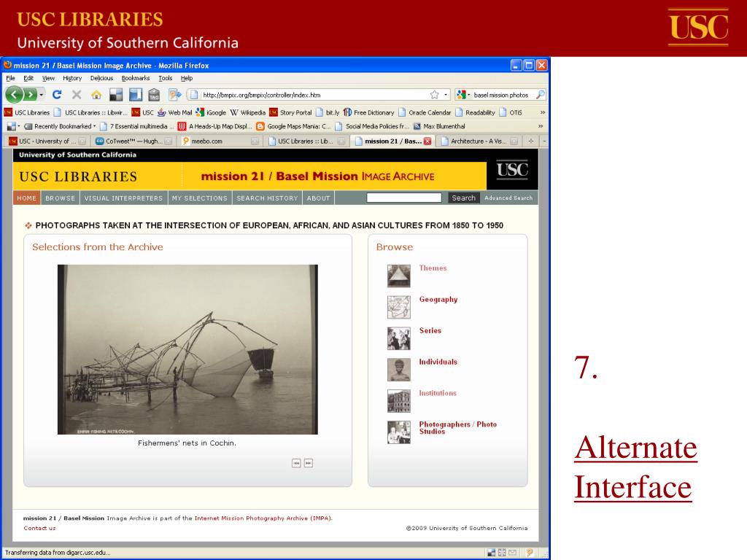Go to next image in slideshow

309,463
